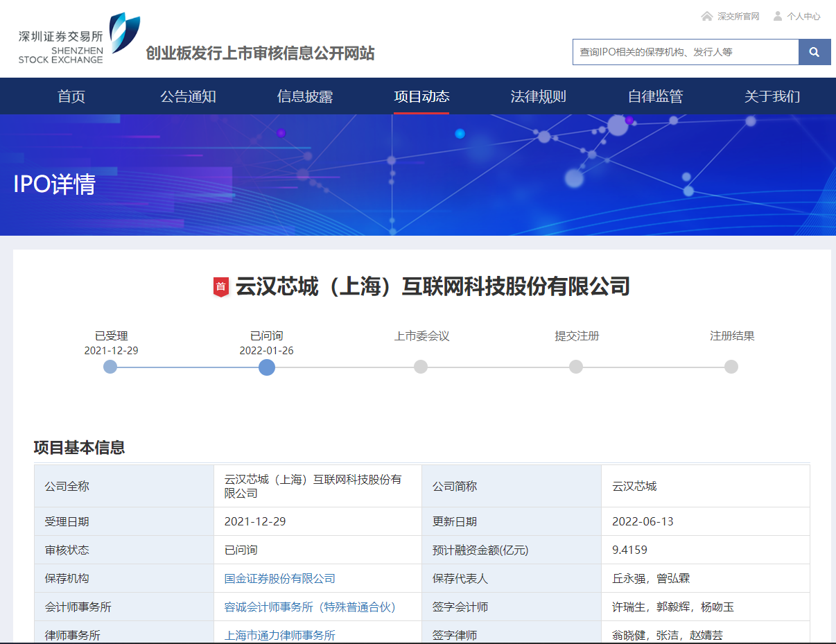836x644 pixels.
Task: Click the 已受理 date 2021-12-29 in the timeline
Action: point(111,351)
